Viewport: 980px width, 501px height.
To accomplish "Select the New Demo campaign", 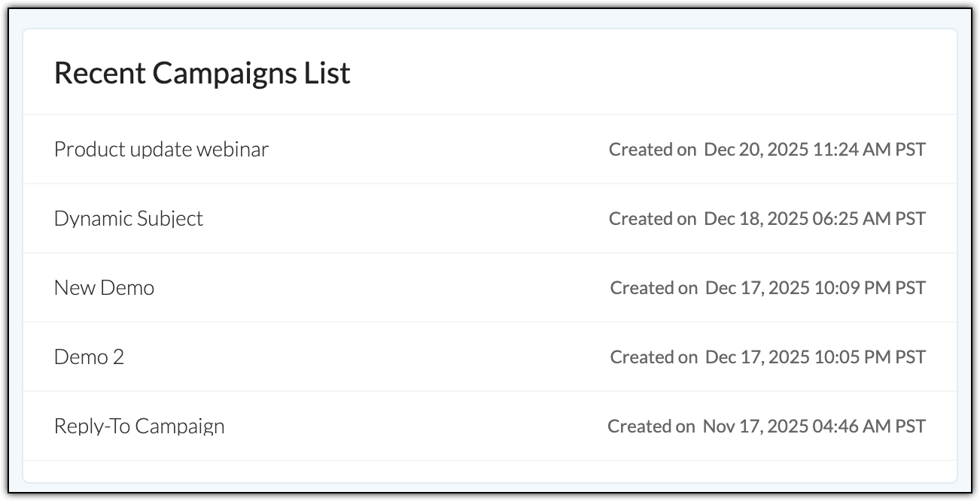I will pos(104,288).
